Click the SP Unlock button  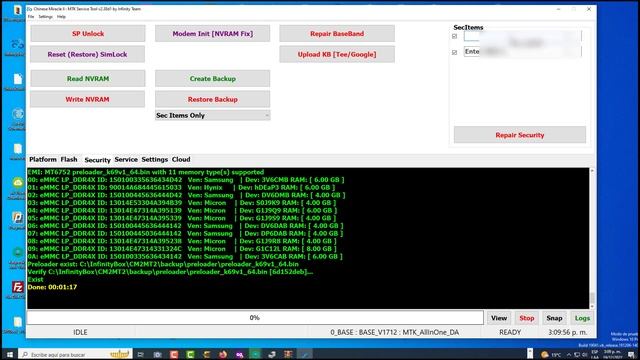coord(88,33)
